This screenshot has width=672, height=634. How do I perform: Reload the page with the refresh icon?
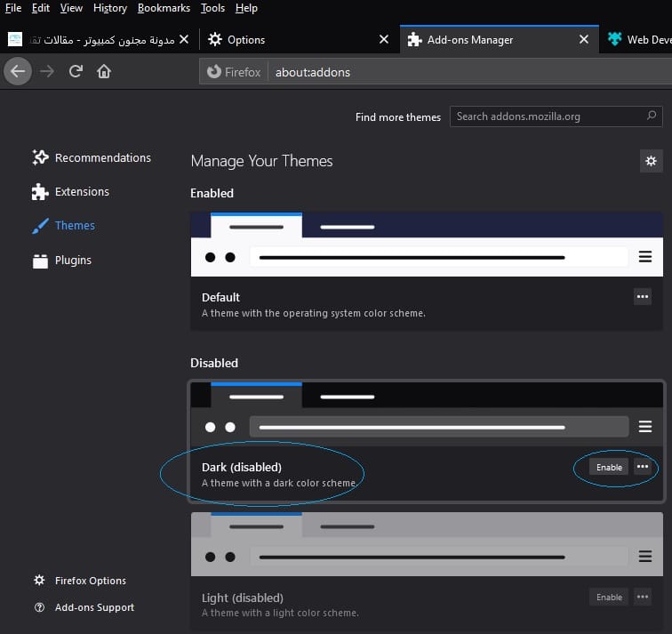click(x=76, y=71)
